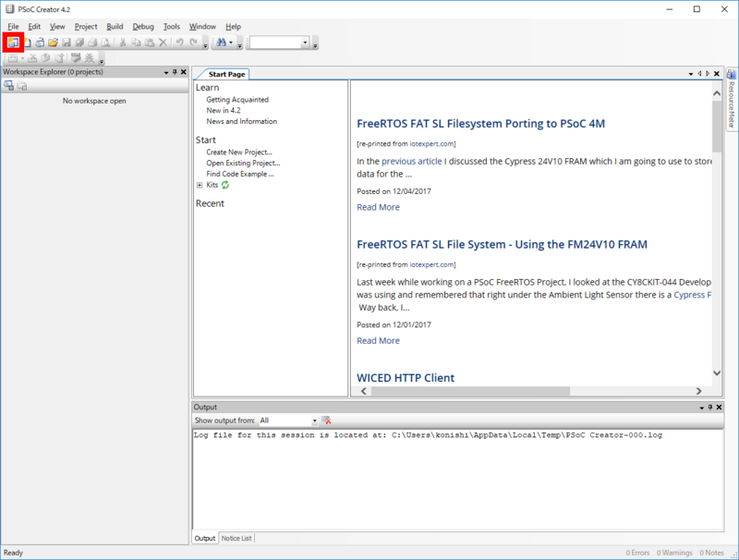Viewport: 739px width, 560px height.
Task: Click Create New Project link
Action: pos(239,152)
